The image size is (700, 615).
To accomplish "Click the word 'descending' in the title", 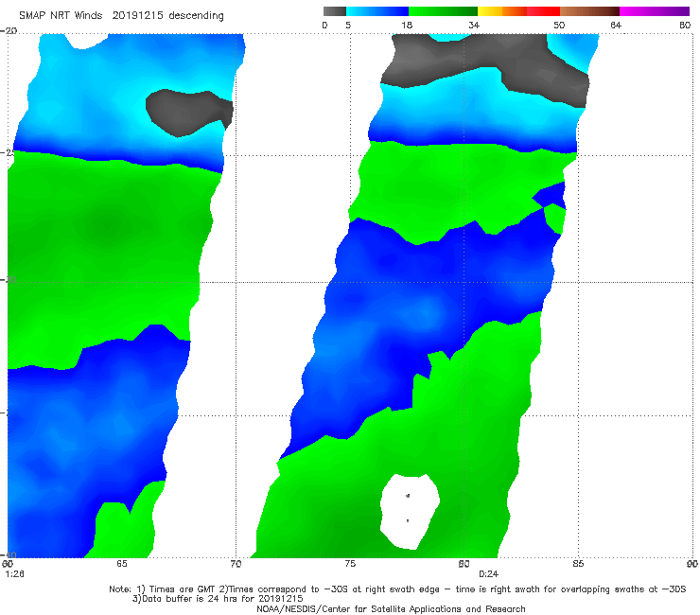I will [x=196, y=16].
